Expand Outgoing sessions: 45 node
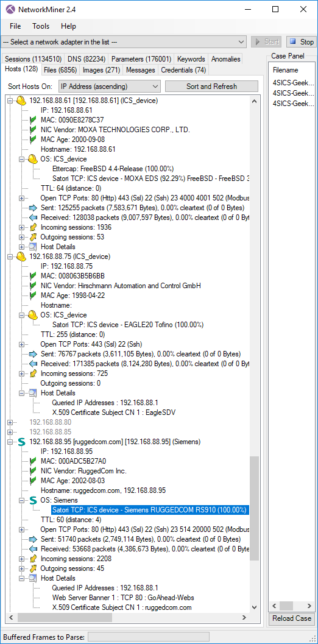 coord(21,569)
